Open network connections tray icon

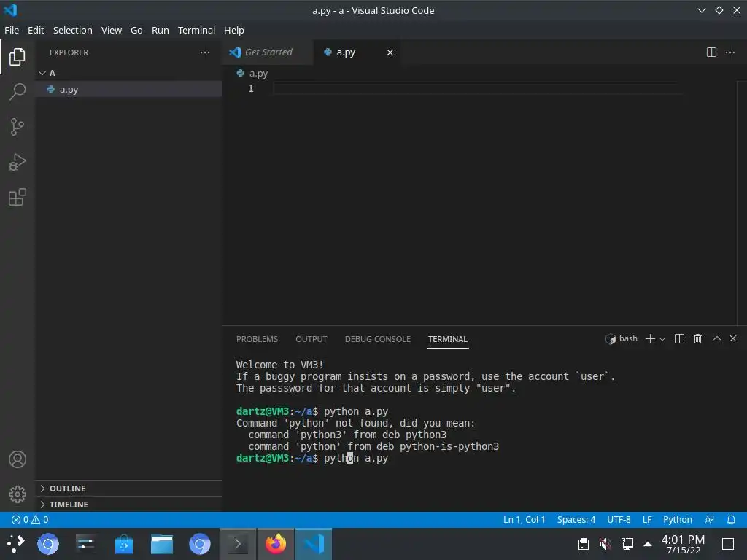pos(627,544)
